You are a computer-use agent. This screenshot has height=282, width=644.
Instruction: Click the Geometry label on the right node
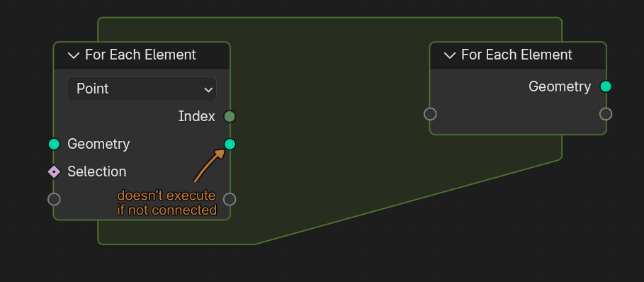pos(560,86)
